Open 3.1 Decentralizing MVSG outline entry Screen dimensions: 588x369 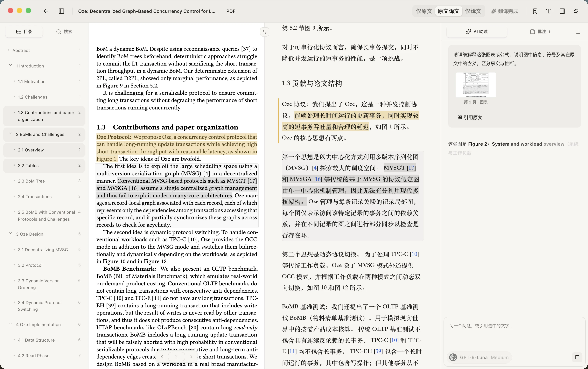pyautogui.click(x=44, y=250)
